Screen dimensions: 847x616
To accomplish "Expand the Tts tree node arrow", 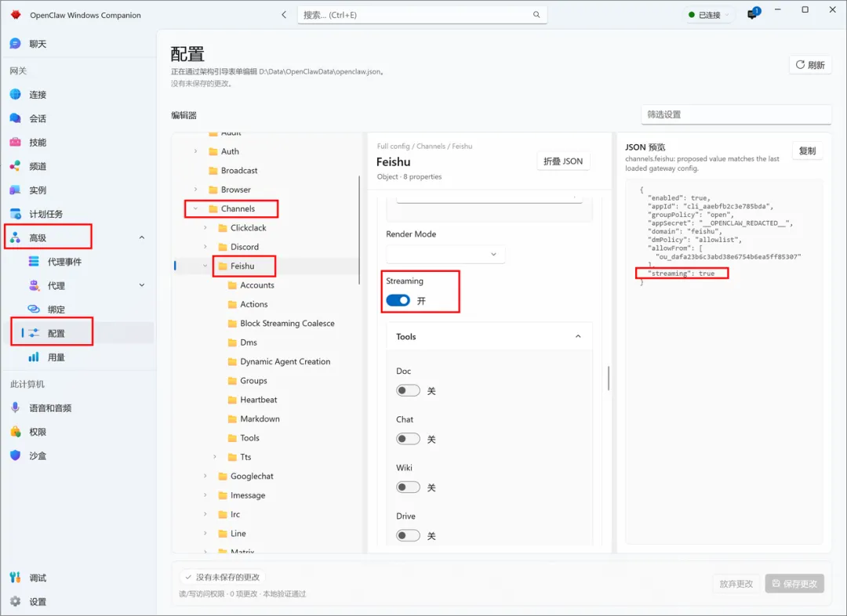I will [x=215, y=457].
